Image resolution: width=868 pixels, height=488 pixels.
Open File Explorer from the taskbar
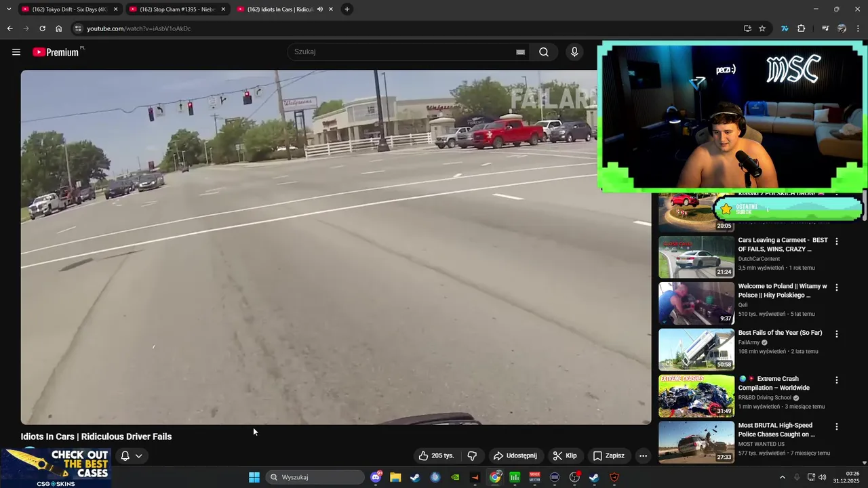[395, 477]
